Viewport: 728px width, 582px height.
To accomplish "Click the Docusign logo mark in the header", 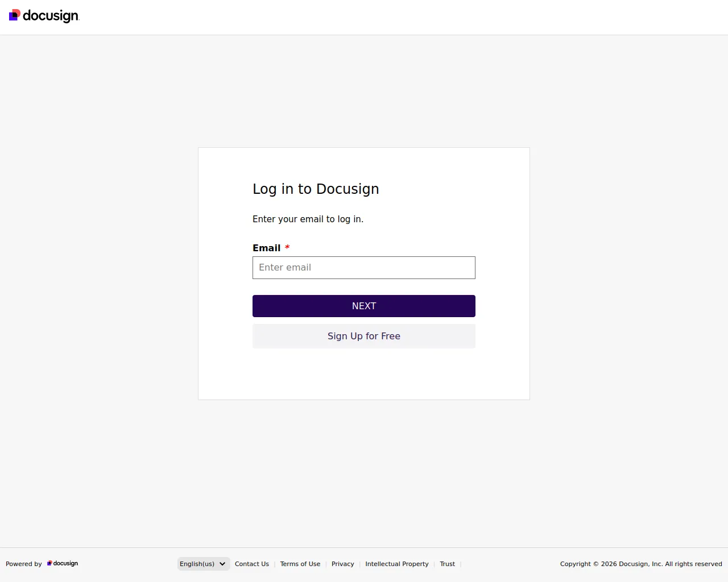I will coord(15,15).
